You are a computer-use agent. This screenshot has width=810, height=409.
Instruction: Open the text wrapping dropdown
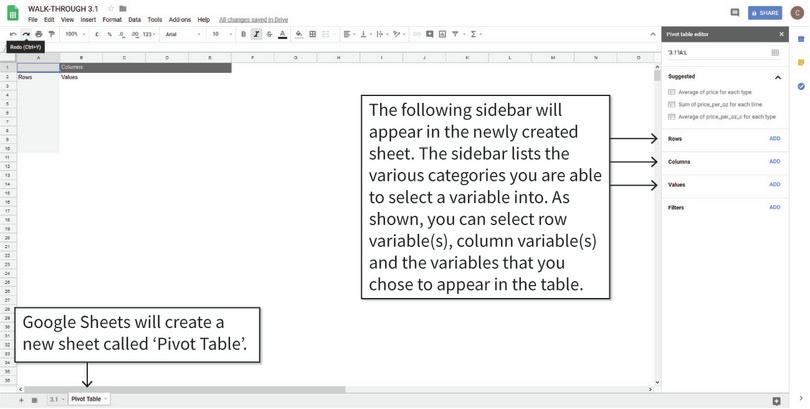(381, 34)
